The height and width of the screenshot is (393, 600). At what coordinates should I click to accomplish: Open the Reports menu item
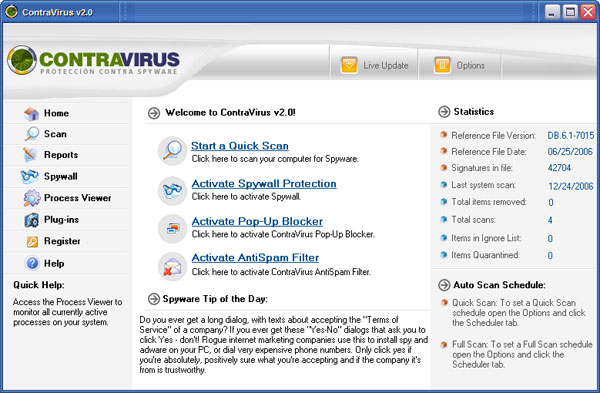pos(61,155)
